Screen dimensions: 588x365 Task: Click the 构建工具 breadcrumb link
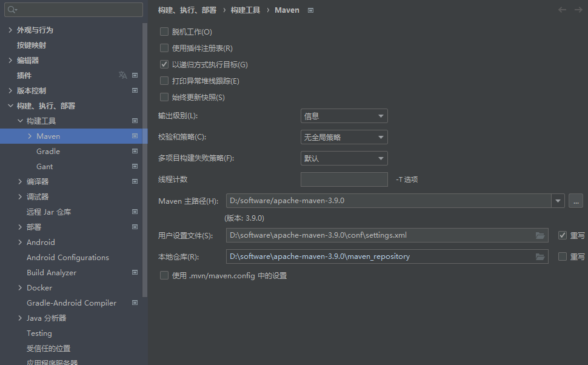tap(246, 10)
